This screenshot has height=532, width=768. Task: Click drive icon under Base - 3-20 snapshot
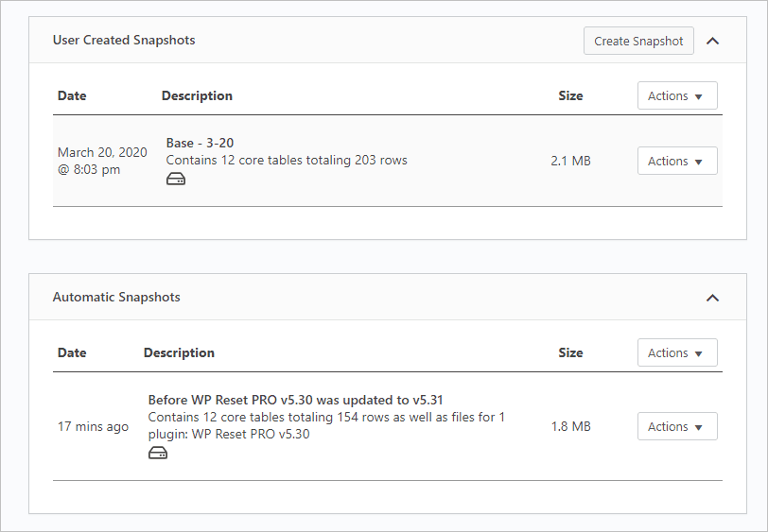(176, 179)
